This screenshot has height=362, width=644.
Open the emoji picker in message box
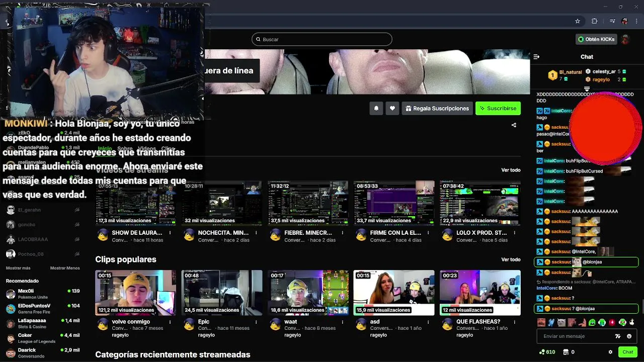[629, 336]
